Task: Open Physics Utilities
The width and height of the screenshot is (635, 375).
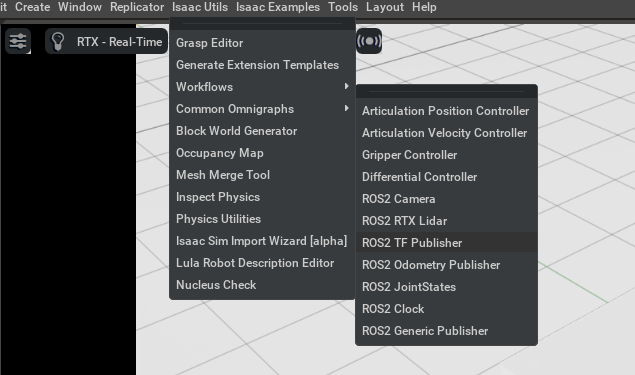Action: 262,219
